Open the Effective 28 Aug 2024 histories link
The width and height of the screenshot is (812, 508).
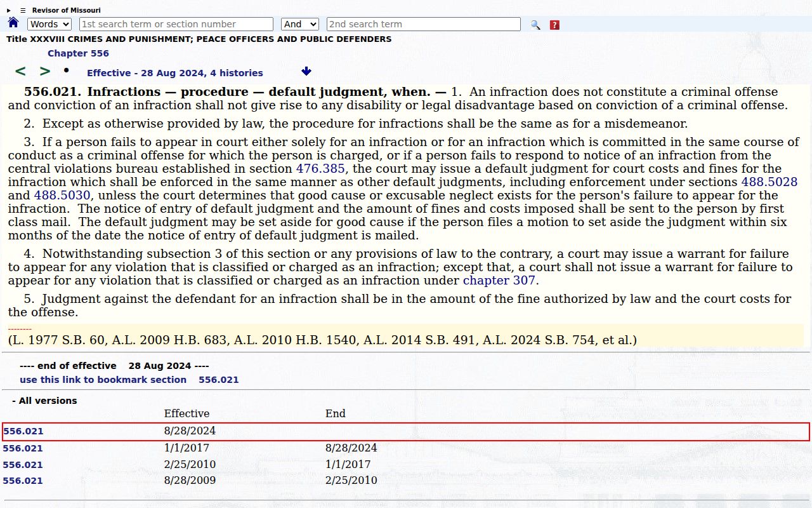coord(175,73)
